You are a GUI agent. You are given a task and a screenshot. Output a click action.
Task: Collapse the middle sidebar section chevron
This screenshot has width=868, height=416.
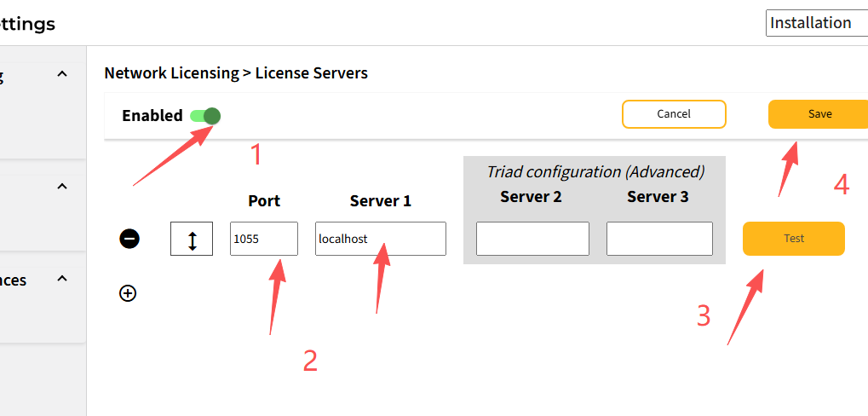click(x=61, y=187)
